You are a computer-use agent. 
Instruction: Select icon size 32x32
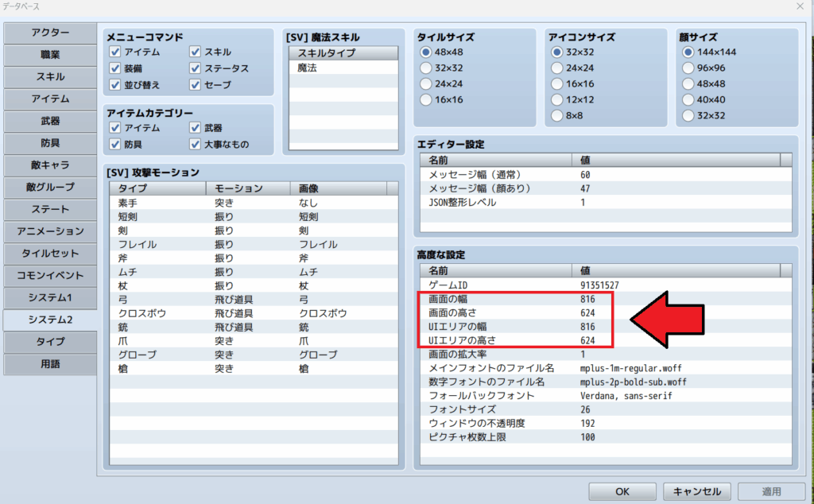[x=557, y=52]
